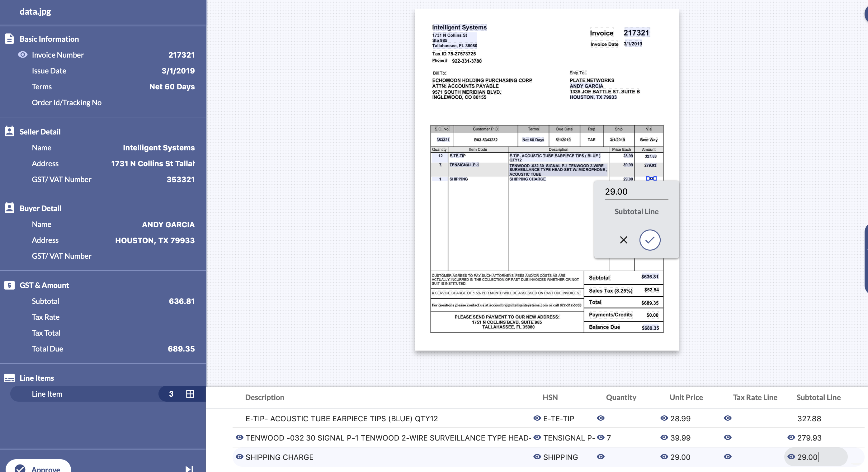Viewport: 868px width, 472px height.
Task: Click the GST & Amount dollar icon
Action: coord(9,285)
